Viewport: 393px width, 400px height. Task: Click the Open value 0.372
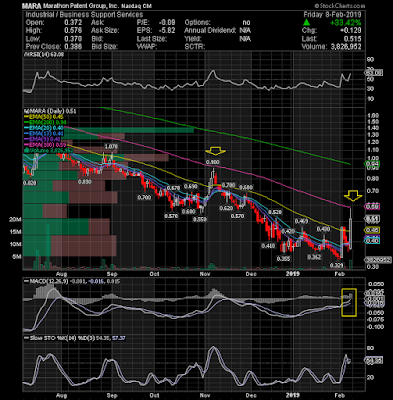point(73,23)
